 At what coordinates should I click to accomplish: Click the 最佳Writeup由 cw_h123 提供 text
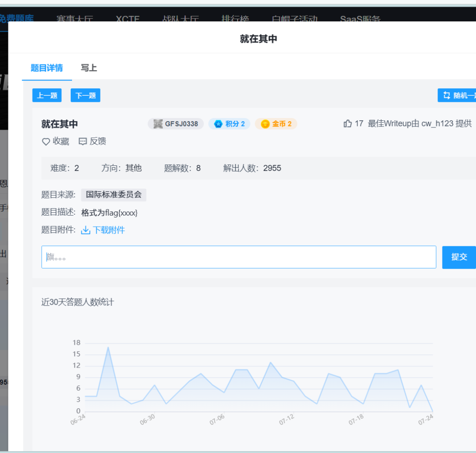419,124
